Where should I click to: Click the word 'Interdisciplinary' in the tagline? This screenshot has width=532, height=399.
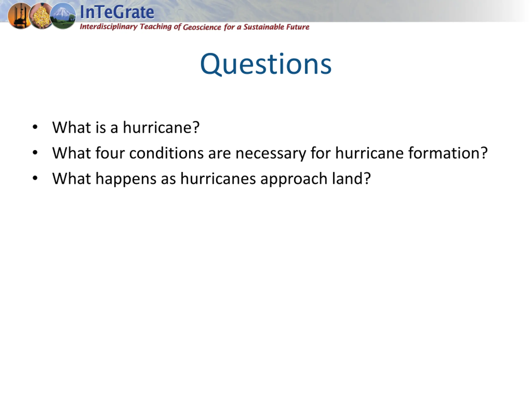coord(108,27)
